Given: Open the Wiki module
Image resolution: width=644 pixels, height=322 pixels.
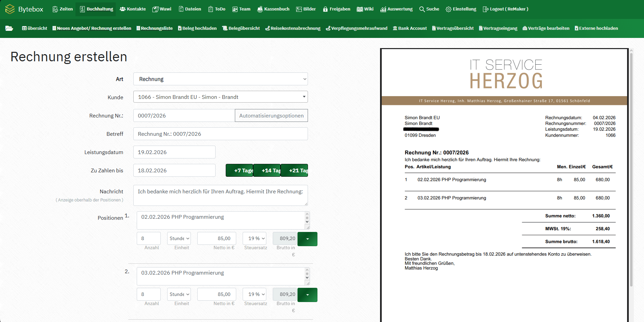Looking at the screenshot, I should pos(365,9).
